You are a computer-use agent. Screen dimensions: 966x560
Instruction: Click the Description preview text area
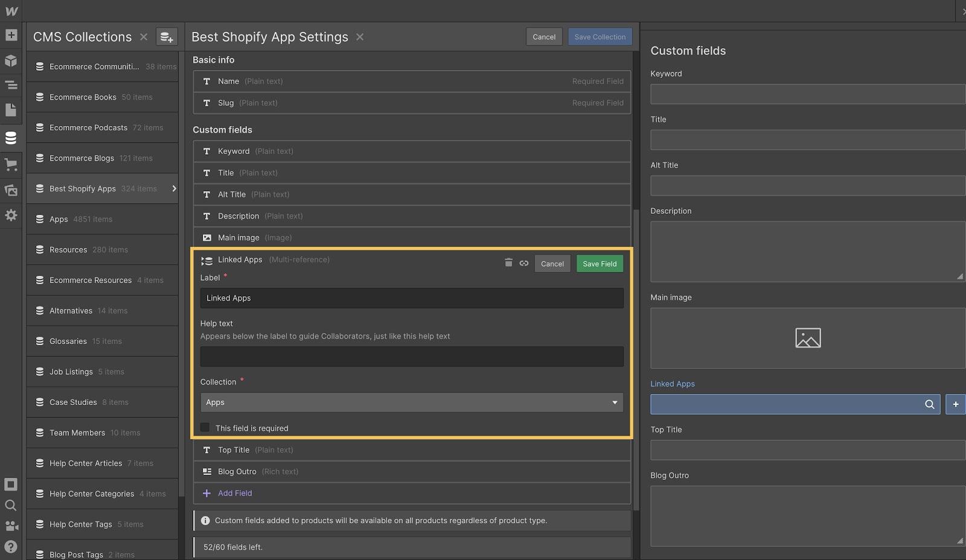[x=808, y=252]
